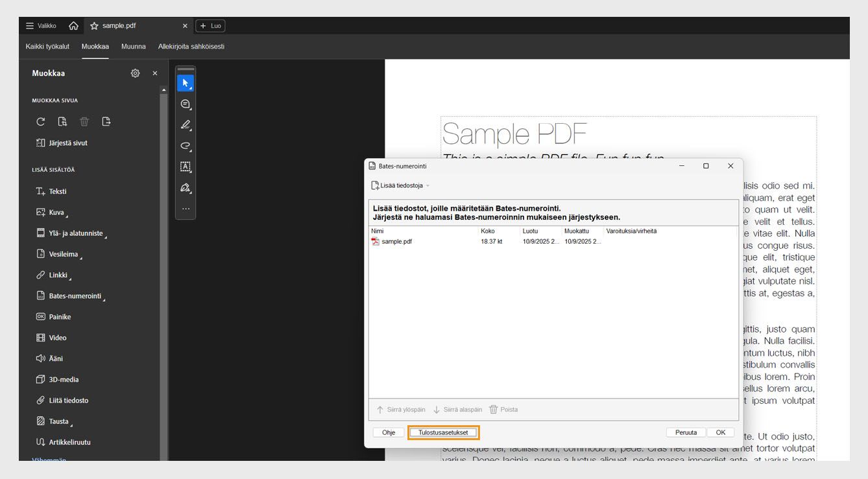Select the sample.pdf row in file list

pos(553,242)
